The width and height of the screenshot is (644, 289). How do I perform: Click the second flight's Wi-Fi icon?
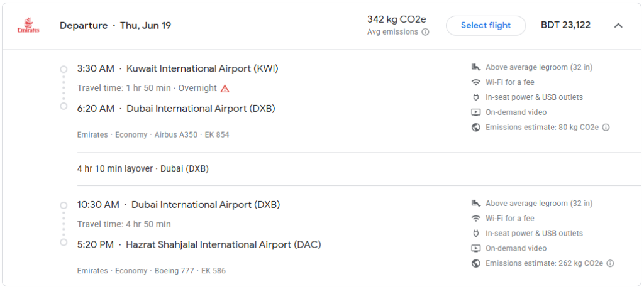(475, 219)
